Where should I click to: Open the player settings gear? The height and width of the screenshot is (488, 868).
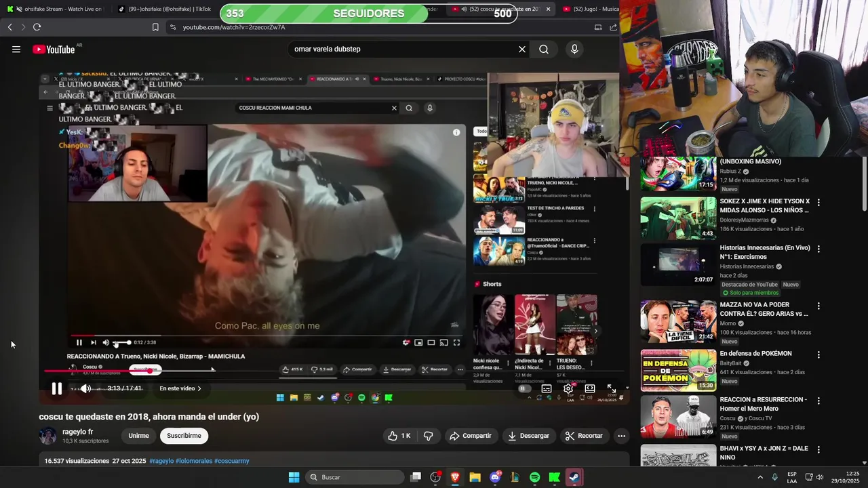coord(568,388)
